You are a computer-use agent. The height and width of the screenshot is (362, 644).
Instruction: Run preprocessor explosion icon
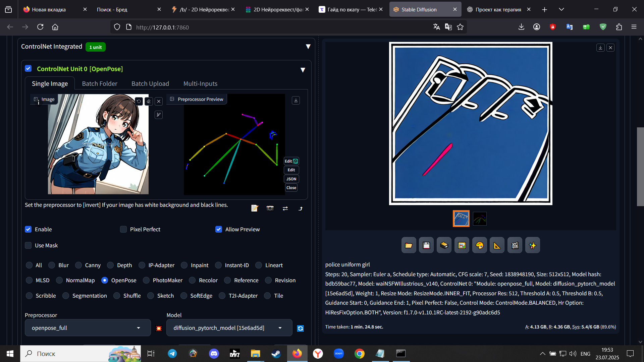pyautogui.click(x=159, y=328)
